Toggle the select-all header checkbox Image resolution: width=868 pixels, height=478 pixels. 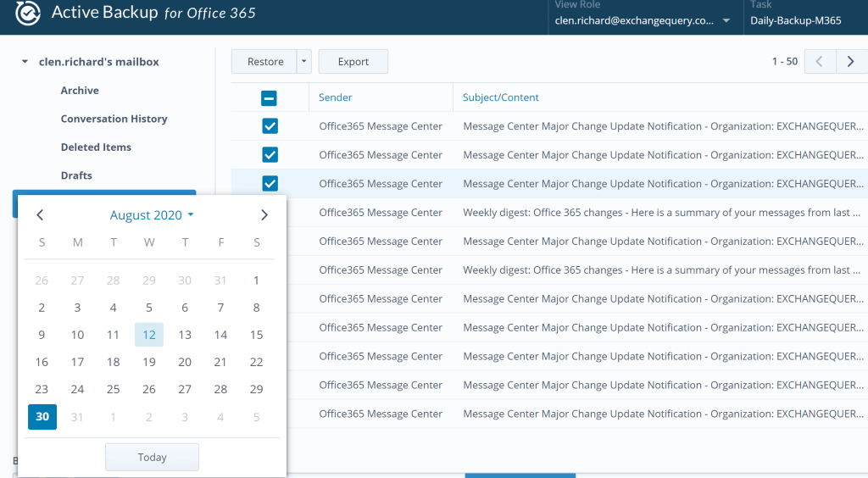point(270,98)
